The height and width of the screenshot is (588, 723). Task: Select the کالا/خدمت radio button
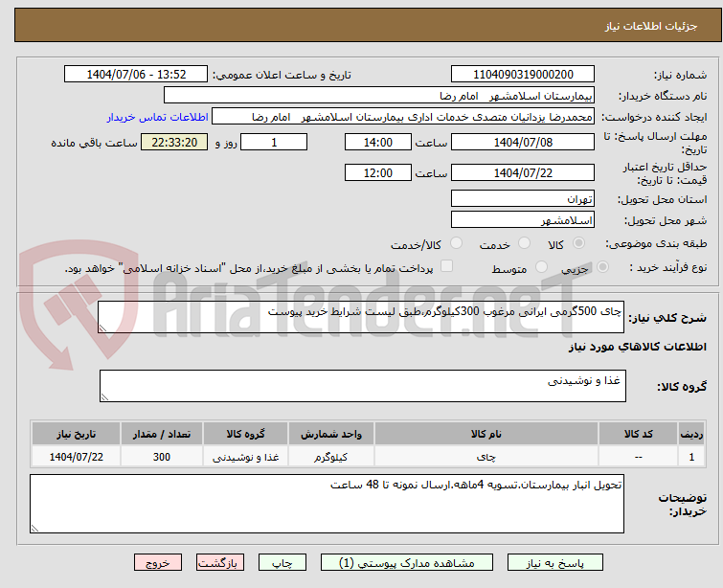[456, 243]
